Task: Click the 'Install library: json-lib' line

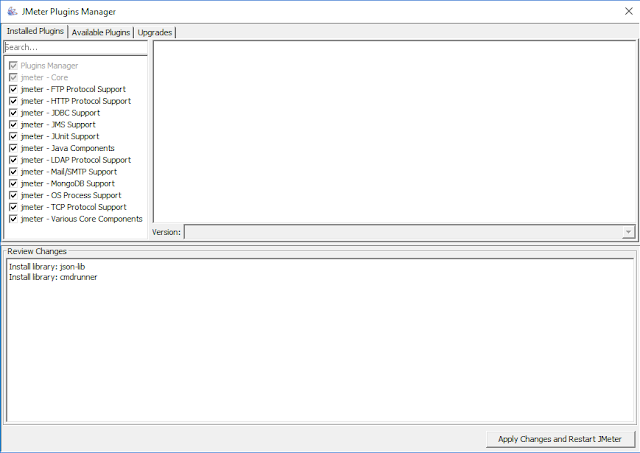Action: (x=47, y=267)
